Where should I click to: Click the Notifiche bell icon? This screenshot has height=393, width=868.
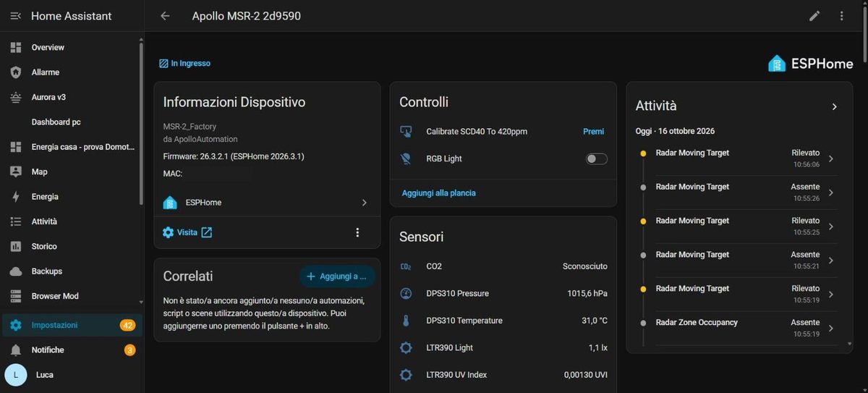16,350
